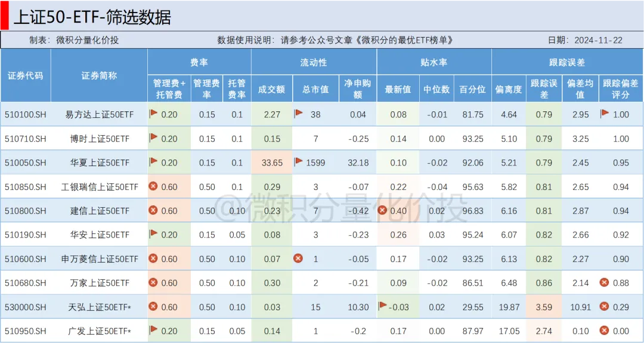Select the 跟踪误差 group header

(567, 62)
